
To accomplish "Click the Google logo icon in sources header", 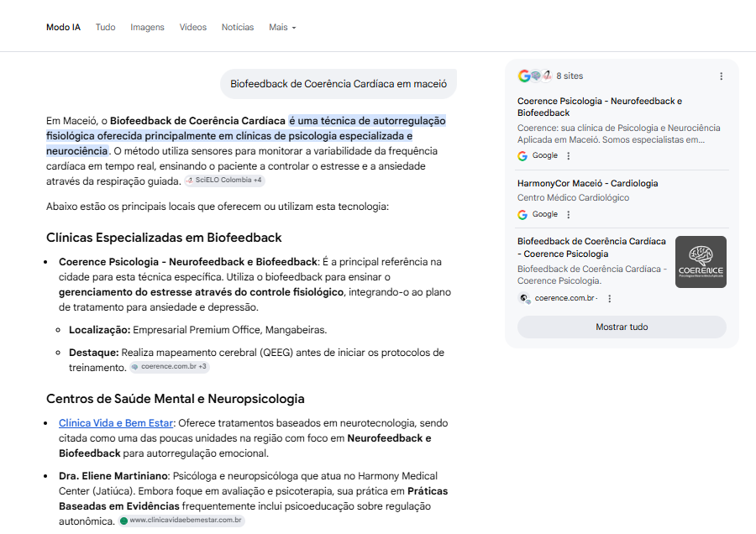I will click(523, 76).
